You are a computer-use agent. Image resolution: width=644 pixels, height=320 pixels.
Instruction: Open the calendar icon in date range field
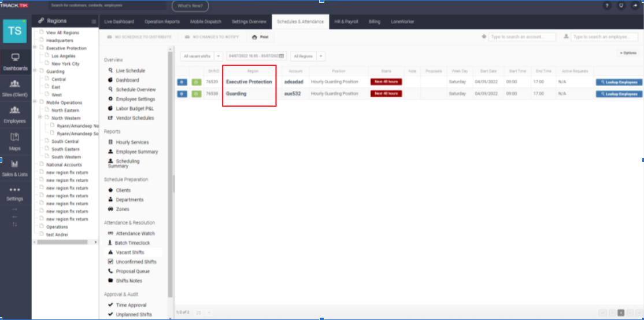click(282, 56)
